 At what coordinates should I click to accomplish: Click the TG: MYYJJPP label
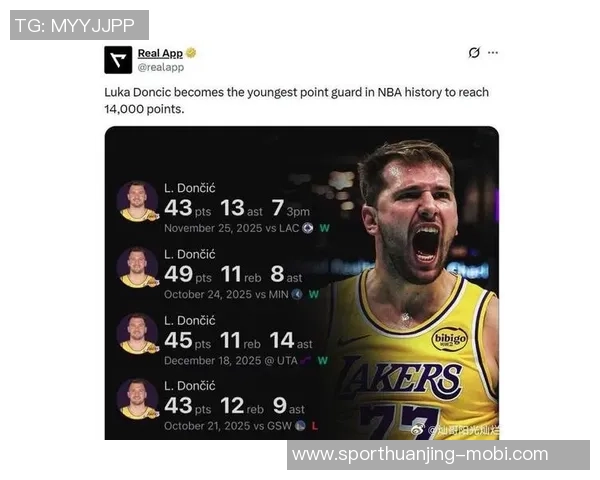[x=79, y=25]
